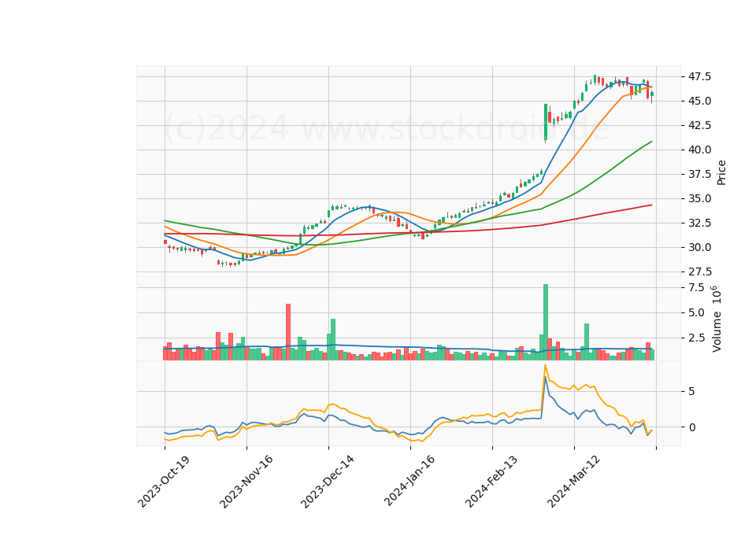The height and width of the screenshot is (543, 756).
Task: Click the 40.0 price axis tick
Action: point(699,150)
